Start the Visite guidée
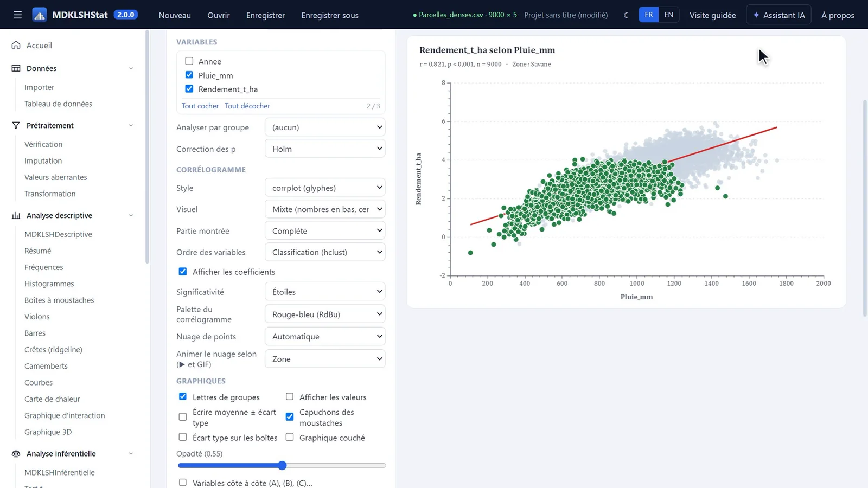This screenshot has height=488, width=868. point(713,15)
